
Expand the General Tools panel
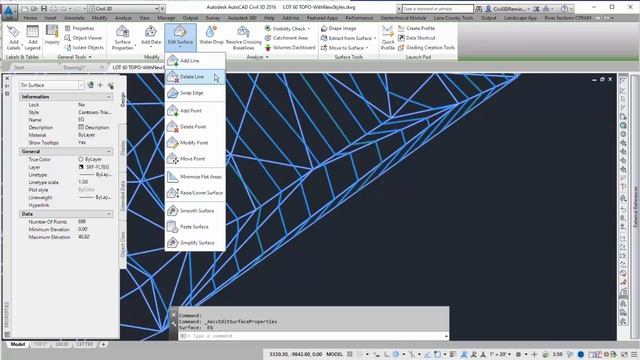[75, 57]
